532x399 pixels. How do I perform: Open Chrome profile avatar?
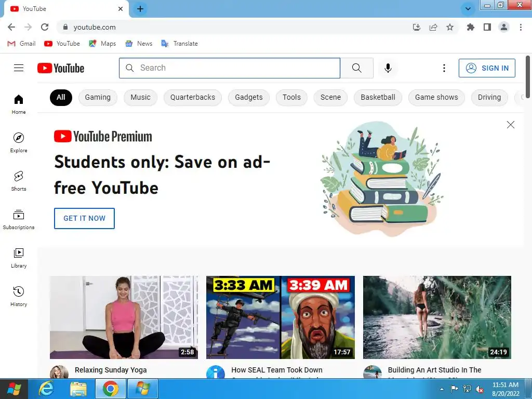tap(504, 27)
